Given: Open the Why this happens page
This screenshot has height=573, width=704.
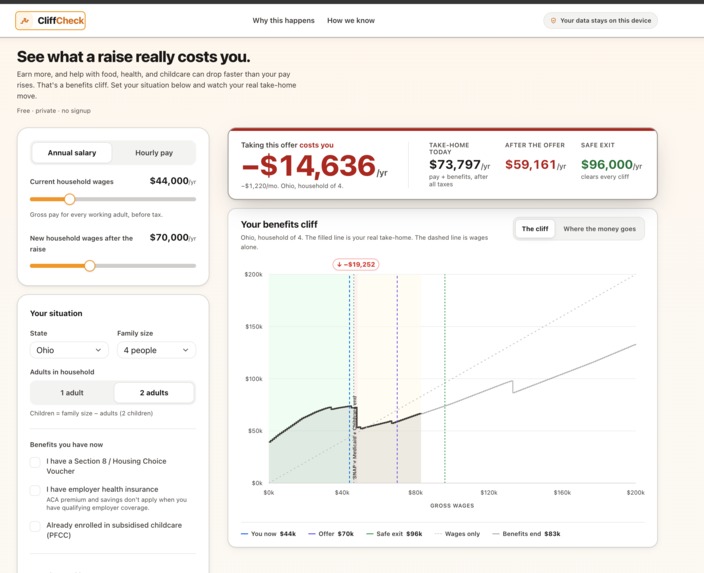Looking at the screenshot, I should pyautogui.click(x=283, y=21).
